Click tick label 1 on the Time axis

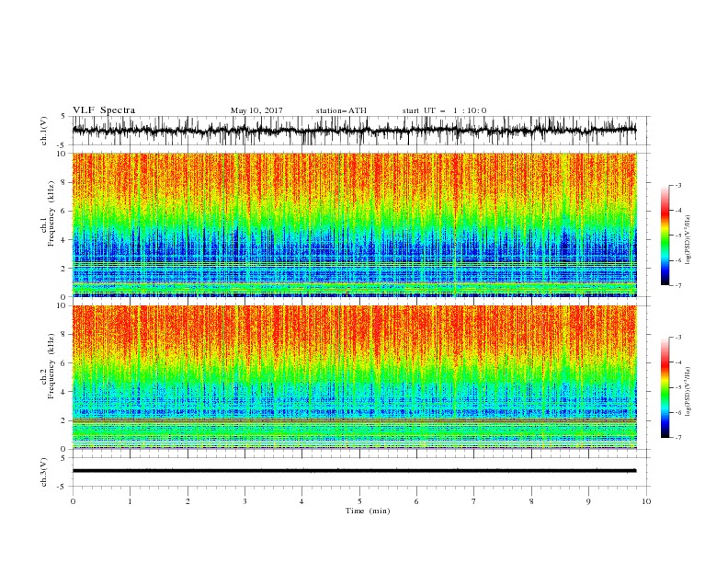(x=130, y=501)
